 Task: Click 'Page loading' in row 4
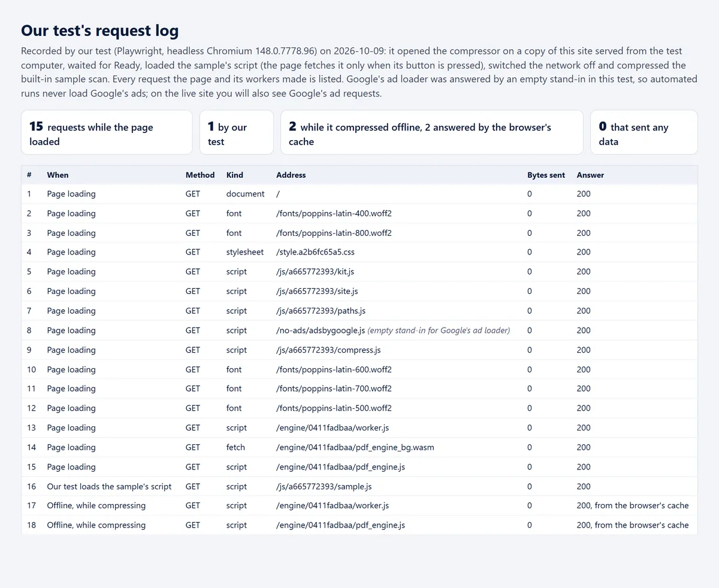[71, 252]
